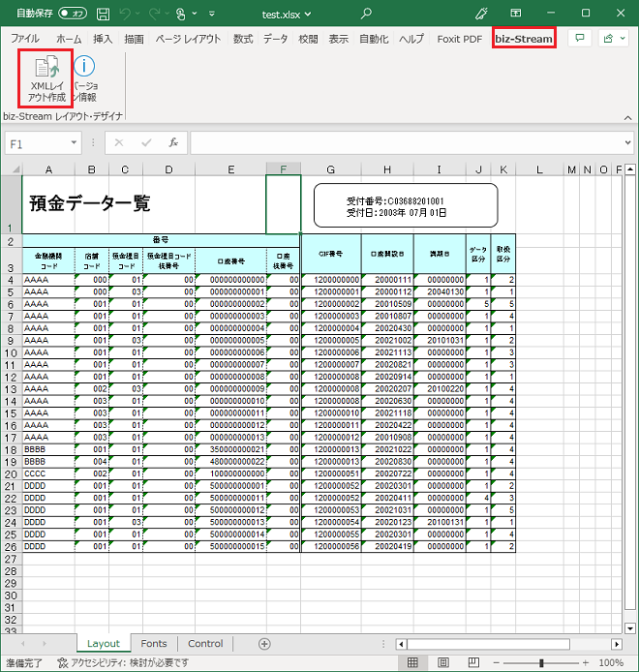Expand the formula bar
This screenshot has height=672, width=639.
[627, 142]
